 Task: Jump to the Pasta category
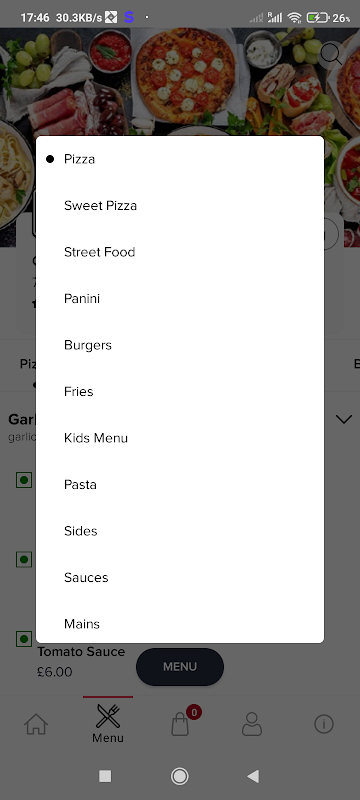pyautogui.click(x=180, y=484)
